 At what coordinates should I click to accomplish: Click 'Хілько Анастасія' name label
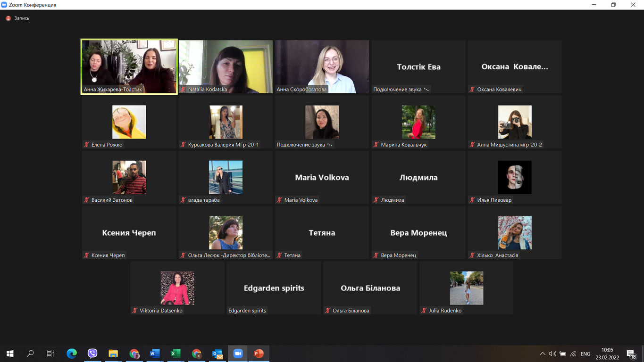[x=497, y=255]
